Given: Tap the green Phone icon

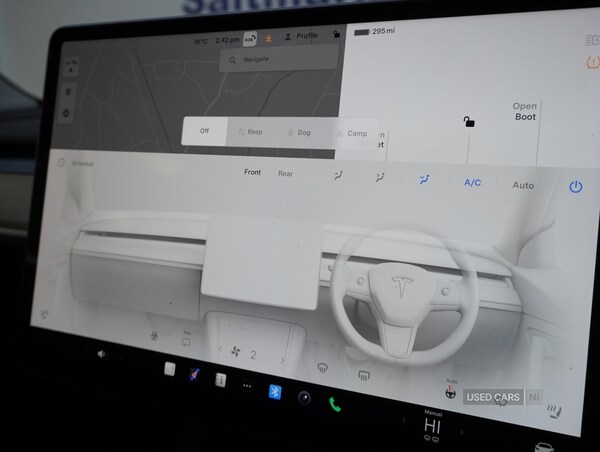Looking at the screenshot, I should point(335,404).
